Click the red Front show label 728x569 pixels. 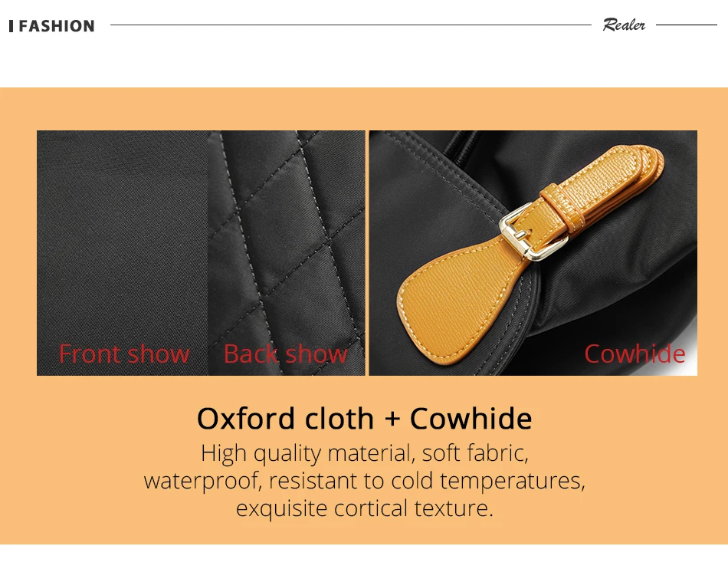pos(124,354)
